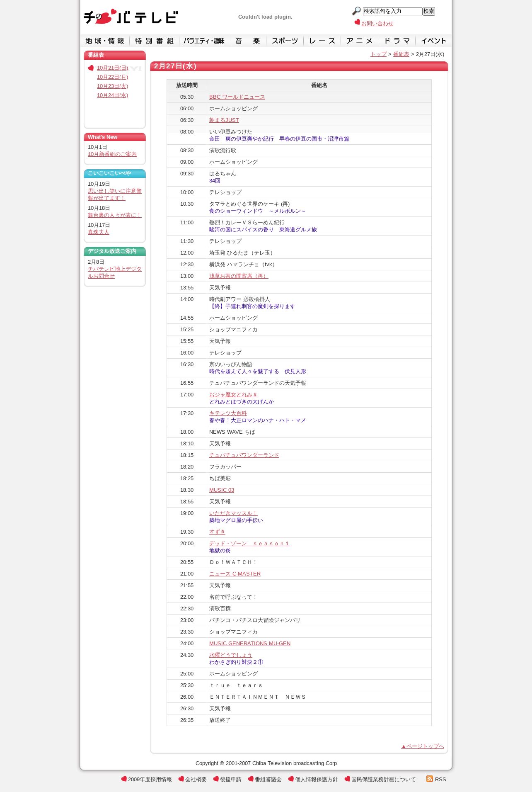
Task: Click the RSS text link
Action: point(440,780)
